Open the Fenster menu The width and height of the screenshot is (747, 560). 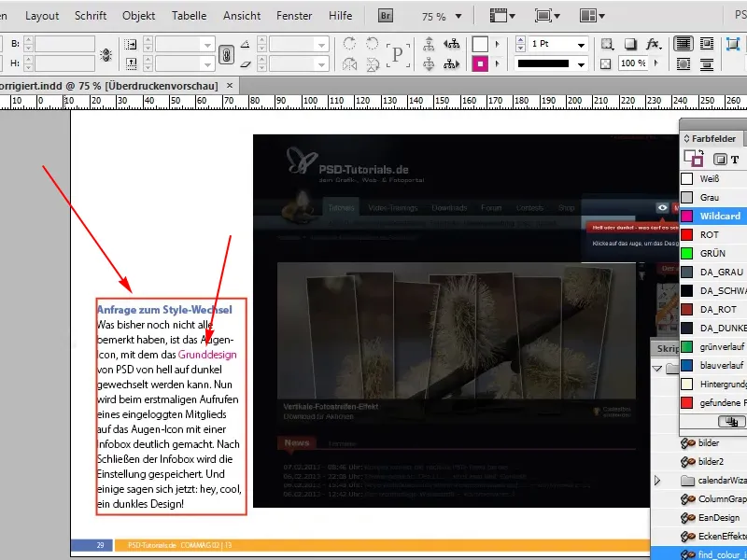[294, 16]
